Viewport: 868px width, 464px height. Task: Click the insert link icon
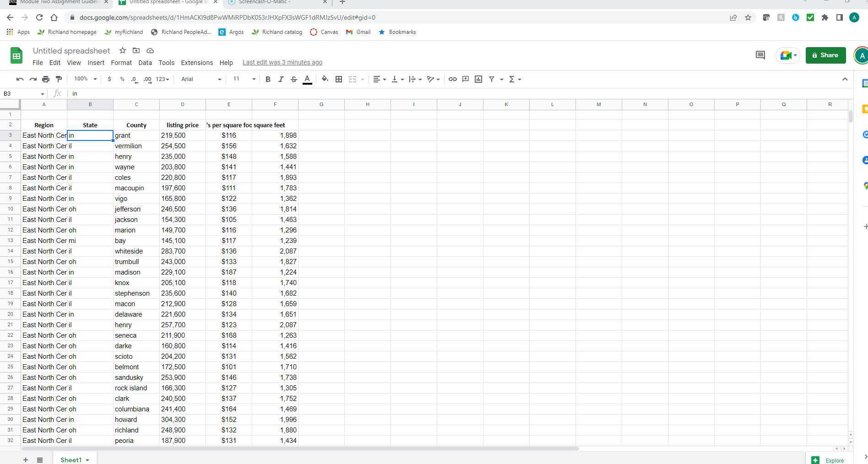[453, 79]
